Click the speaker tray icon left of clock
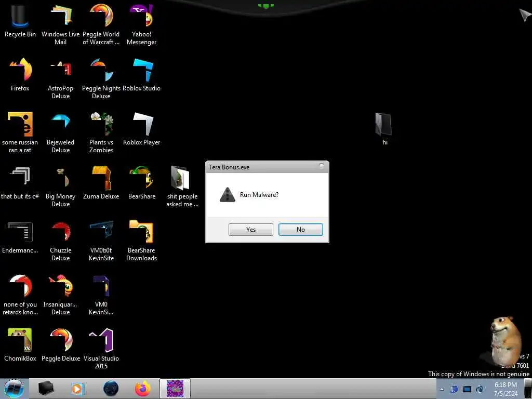 (x=480, y=389)
